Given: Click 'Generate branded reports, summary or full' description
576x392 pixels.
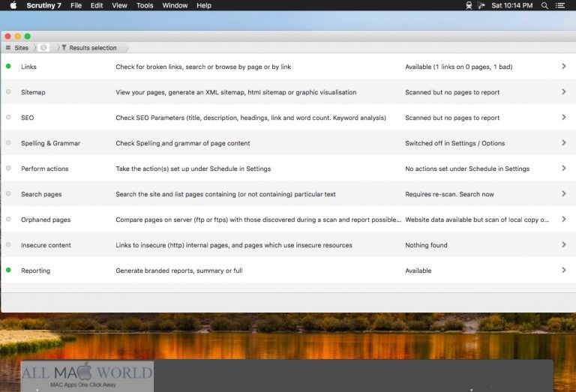Looking at the screenshot, I should [x=179, y=271].
